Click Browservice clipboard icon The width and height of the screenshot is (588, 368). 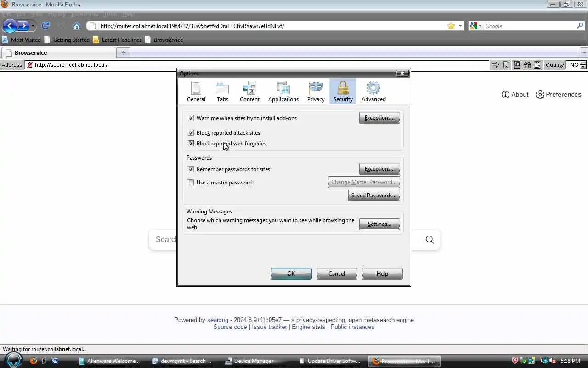pos(537,65)
